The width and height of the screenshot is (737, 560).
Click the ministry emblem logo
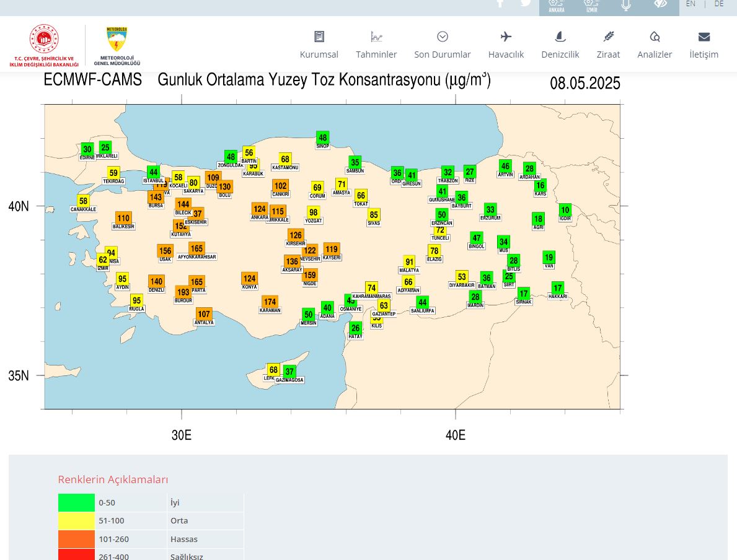coord(44,45)
